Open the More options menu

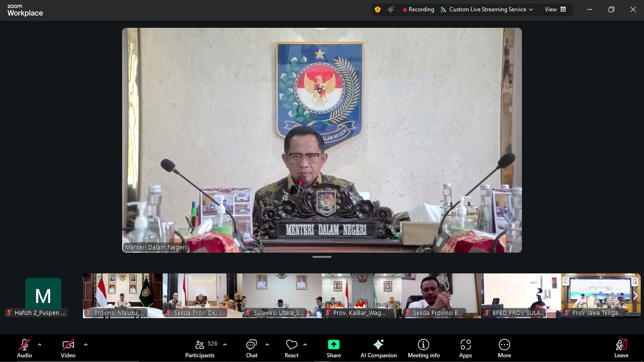point(504,348)
